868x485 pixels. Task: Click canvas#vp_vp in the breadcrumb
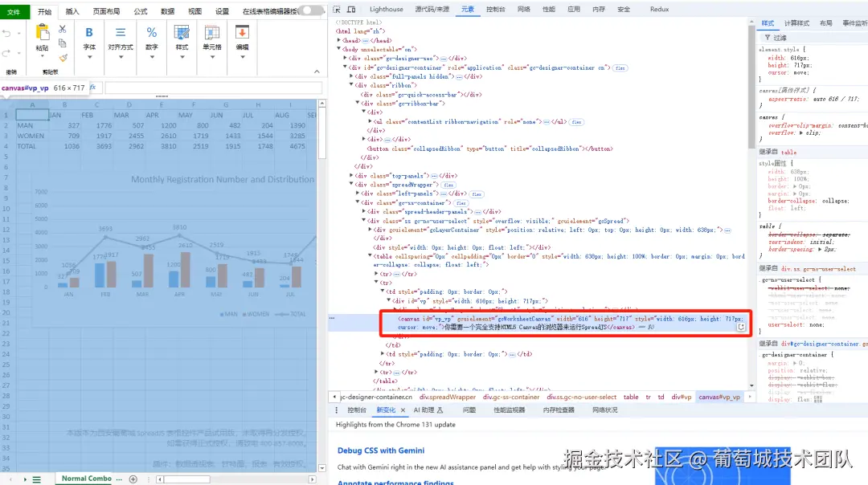pyautogui.click(x=719, y=397)
